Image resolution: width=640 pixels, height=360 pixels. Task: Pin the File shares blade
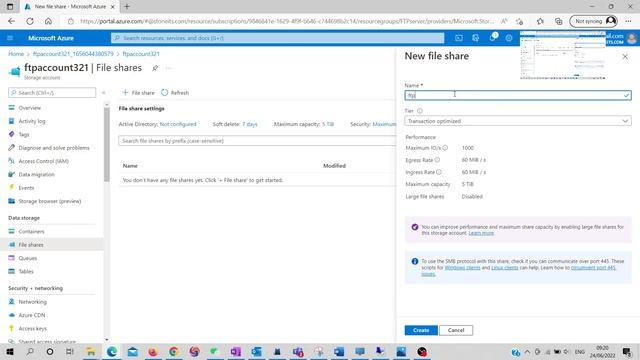pyautogui.click(x=155, y=68)
